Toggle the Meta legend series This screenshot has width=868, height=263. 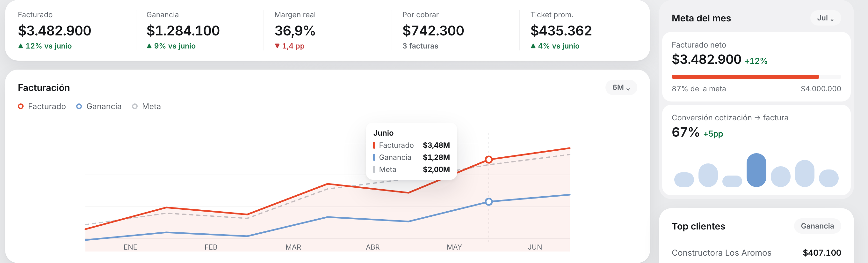[146, 106]
